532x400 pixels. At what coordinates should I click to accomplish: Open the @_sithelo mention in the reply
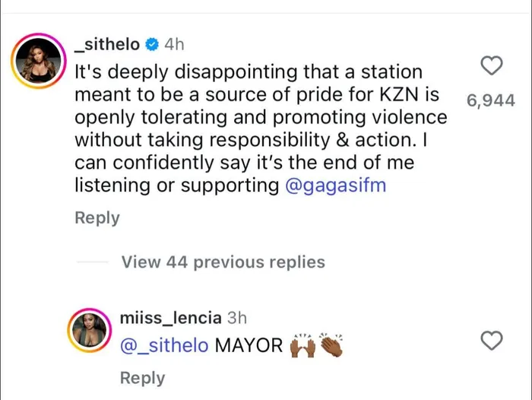[164, 345]
